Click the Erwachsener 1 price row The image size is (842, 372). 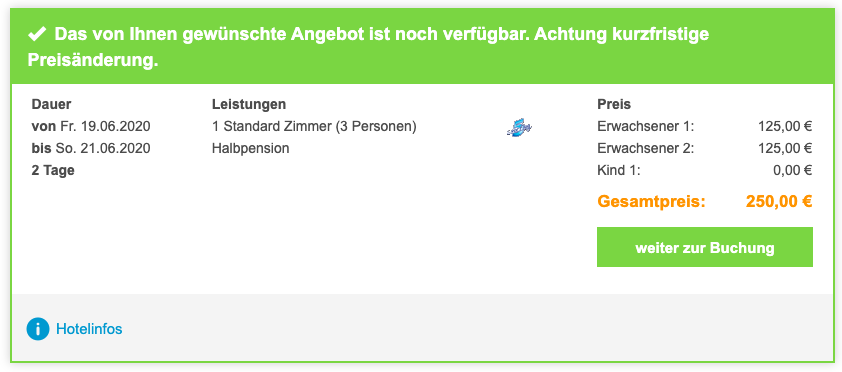705,127
